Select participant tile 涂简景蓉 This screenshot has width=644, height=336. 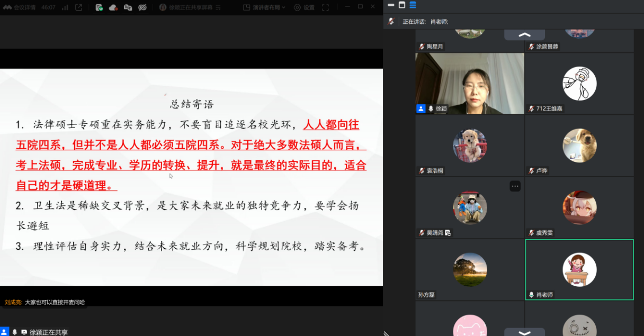(x=579, y=41)
